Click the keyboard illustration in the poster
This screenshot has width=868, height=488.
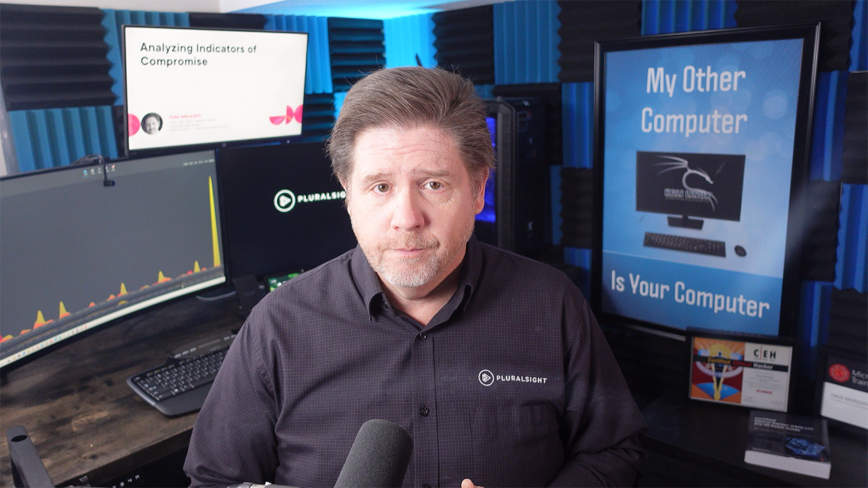click(684, 244)
